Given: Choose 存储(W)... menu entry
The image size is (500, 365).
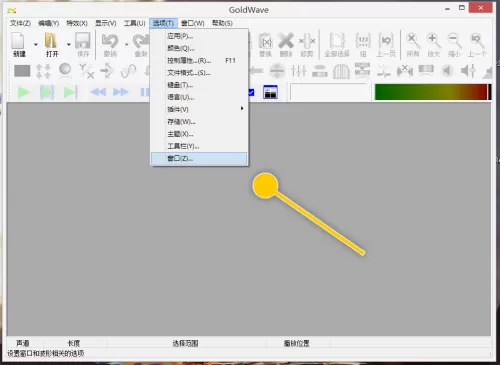Looking at the screenshot, I should click(199, 122).
